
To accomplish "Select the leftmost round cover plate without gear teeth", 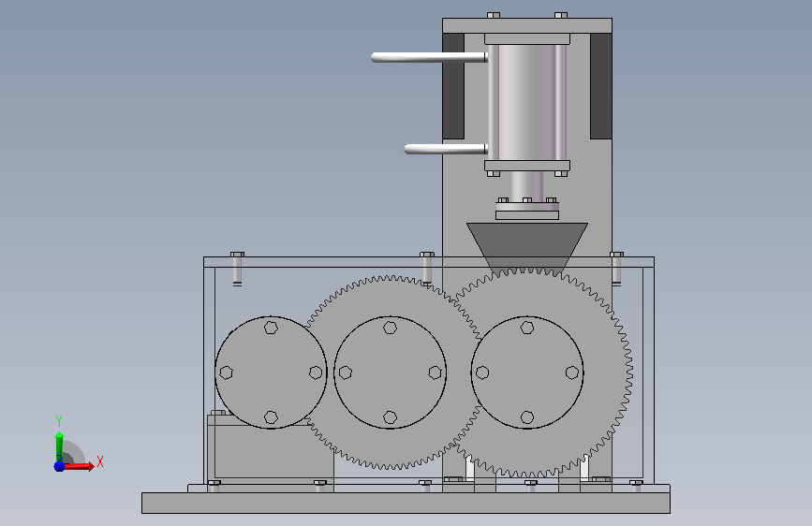I will [271, 373].
